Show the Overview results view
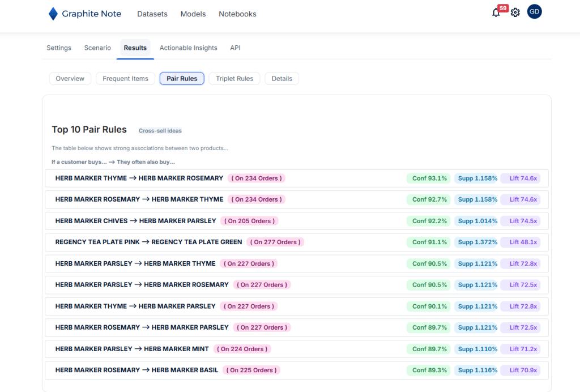The width and height of the screenshot is (580, 392). [70, 79]
